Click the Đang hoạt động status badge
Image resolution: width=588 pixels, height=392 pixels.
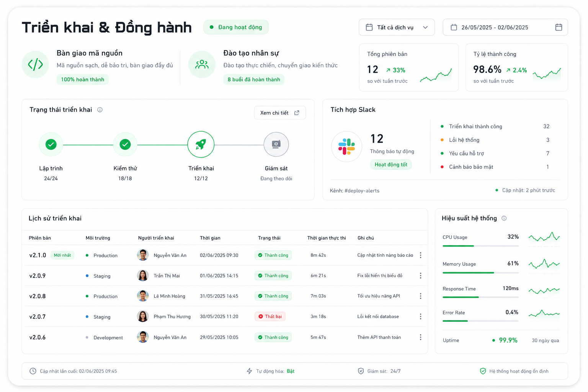click(236, 27)
